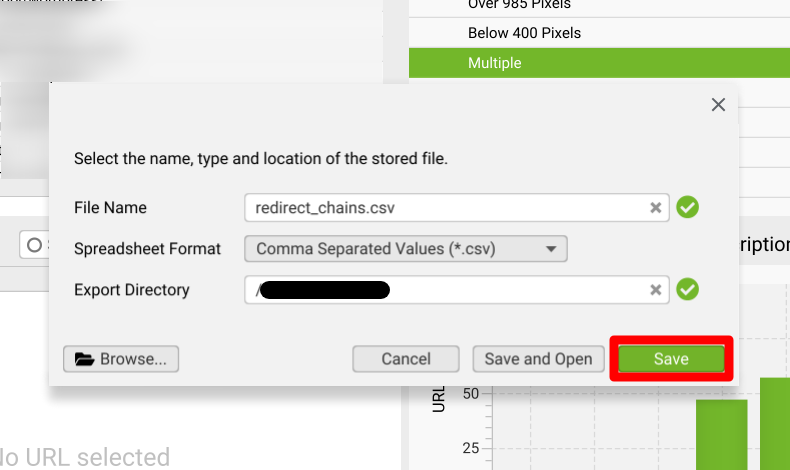Select the radio button behind the dialog's left edge

click(35, 245)
